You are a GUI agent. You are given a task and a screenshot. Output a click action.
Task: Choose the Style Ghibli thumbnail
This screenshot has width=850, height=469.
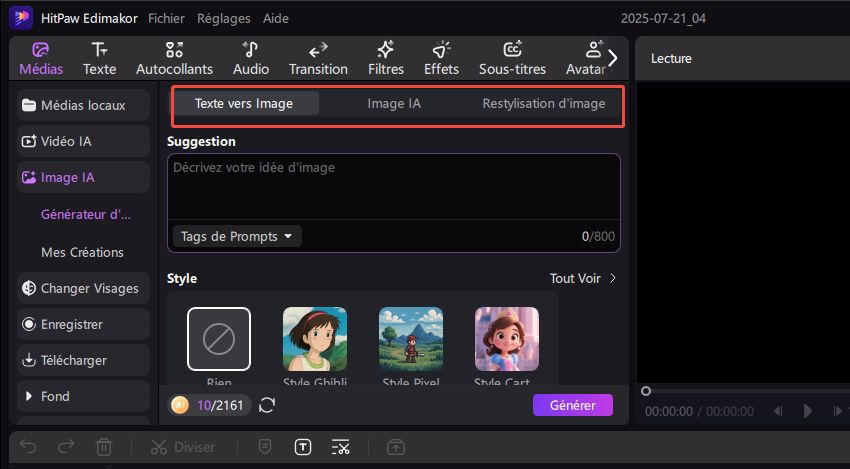(315, 339)
